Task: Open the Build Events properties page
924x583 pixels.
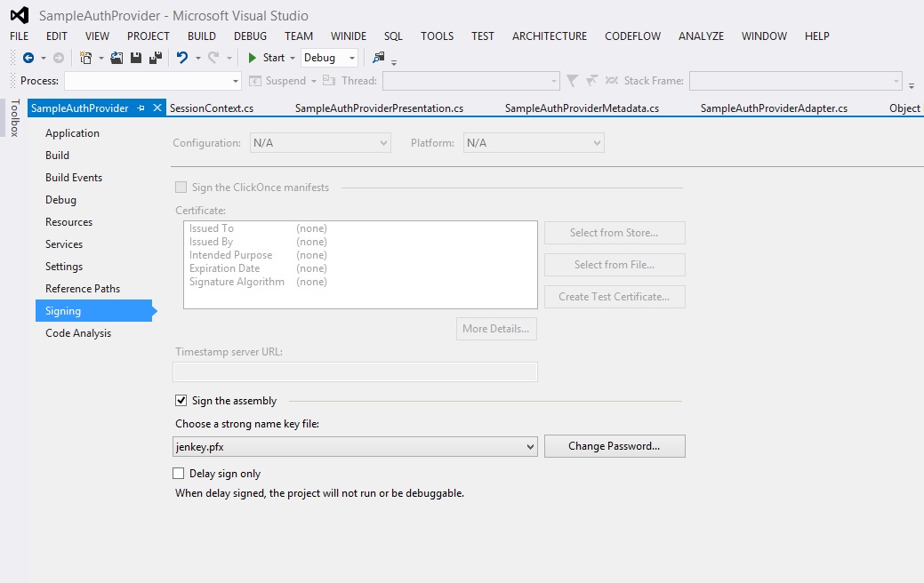Action: [x=74, y=178]
